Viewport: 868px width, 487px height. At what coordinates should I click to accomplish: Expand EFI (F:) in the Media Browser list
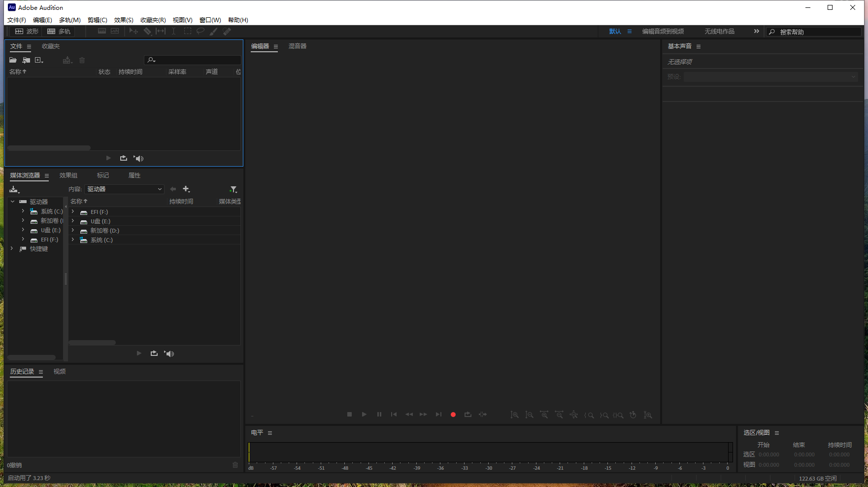[72, 211]
